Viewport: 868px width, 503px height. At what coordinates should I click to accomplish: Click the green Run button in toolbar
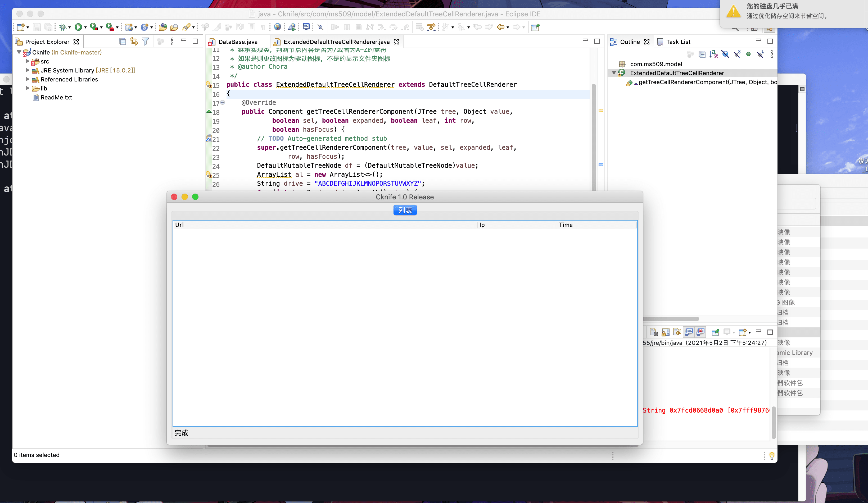pyautogui.click(x=78, y=27)
